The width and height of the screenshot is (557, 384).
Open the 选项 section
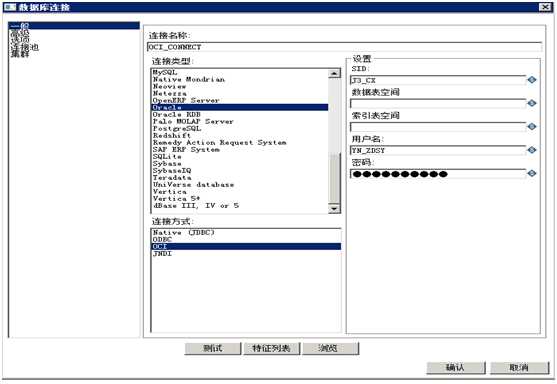[20, 39]
